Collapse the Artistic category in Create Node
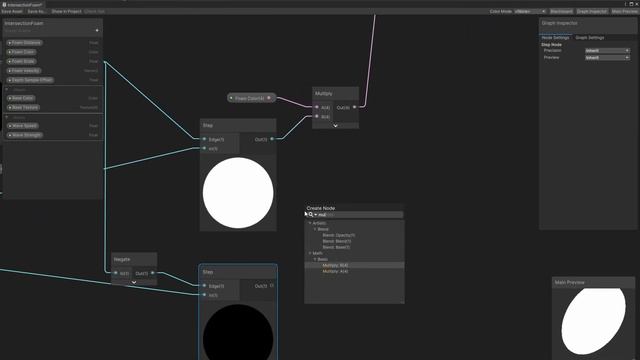 pos(310,223)
